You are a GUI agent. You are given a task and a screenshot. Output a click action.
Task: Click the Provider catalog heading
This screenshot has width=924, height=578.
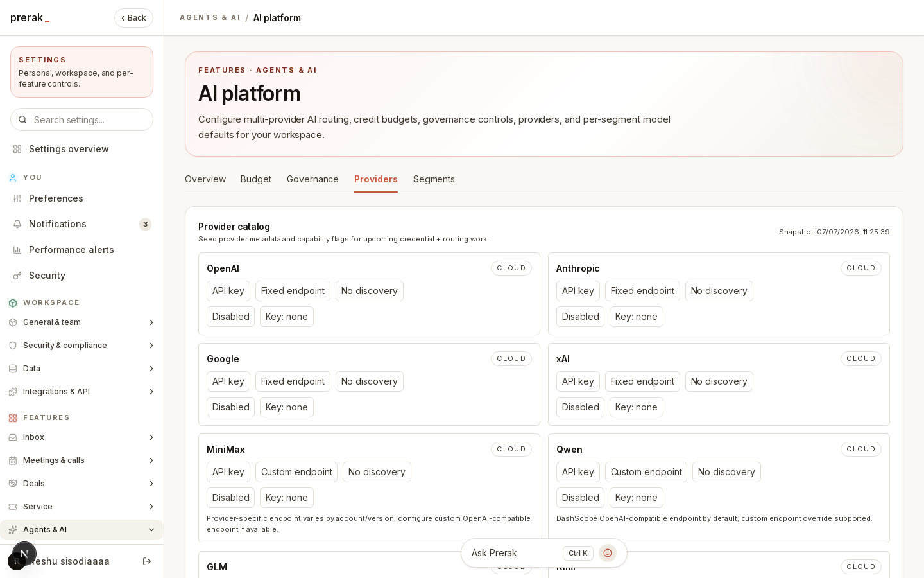click(234, 227)
